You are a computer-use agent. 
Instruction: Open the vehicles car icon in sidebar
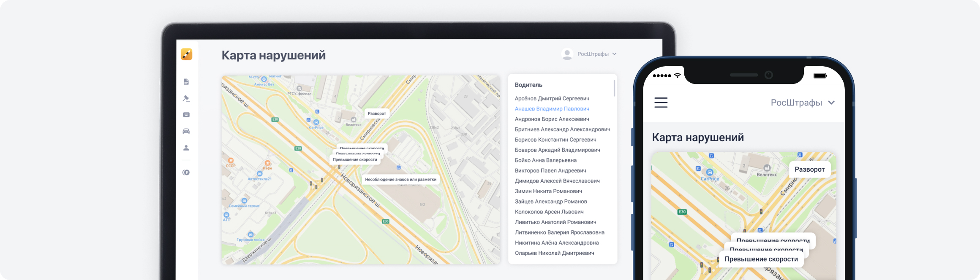coord(186,131)
